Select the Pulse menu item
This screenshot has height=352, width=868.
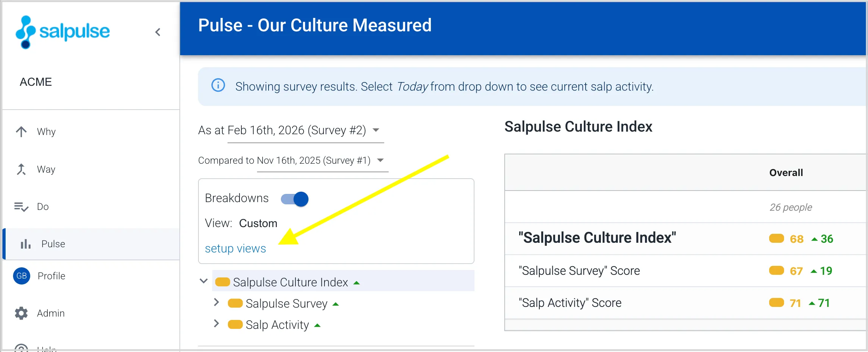coord(91,244)
